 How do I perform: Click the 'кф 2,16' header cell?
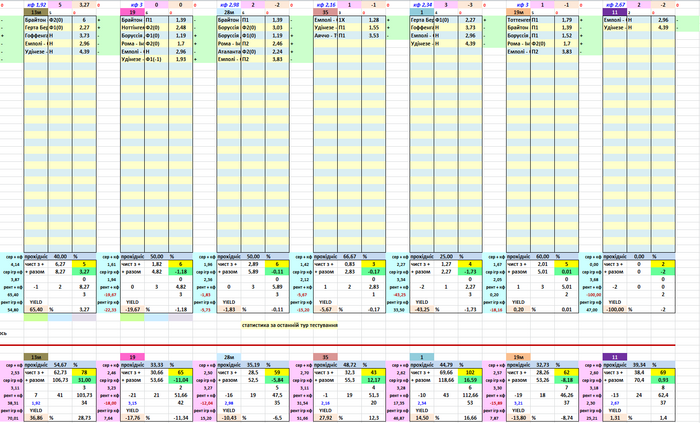[x=325, y=4]
